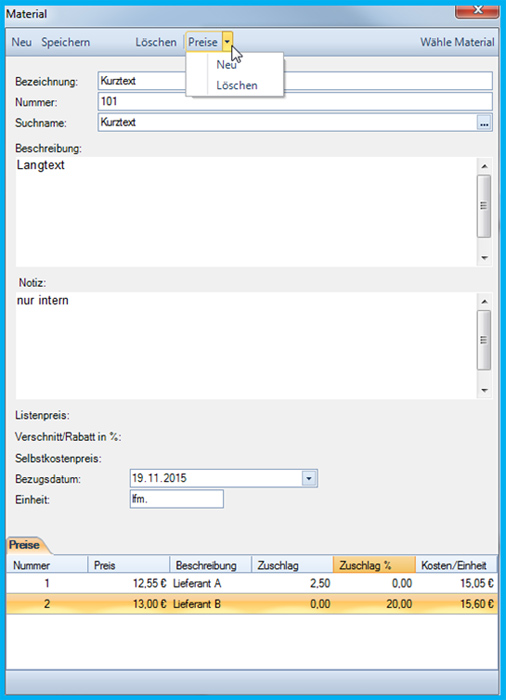This screenshot has width=506, height=700.
Task: Focus the Nummer input field
Action: tap(295, 102)
